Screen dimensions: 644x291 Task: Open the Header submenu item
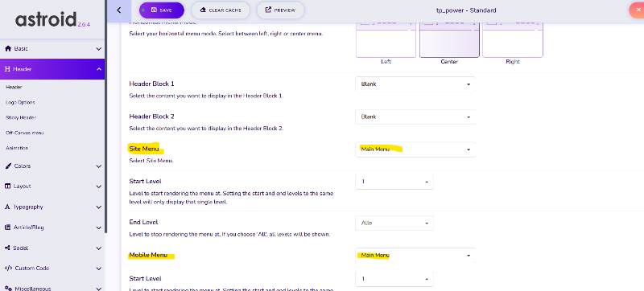point(14,87)
